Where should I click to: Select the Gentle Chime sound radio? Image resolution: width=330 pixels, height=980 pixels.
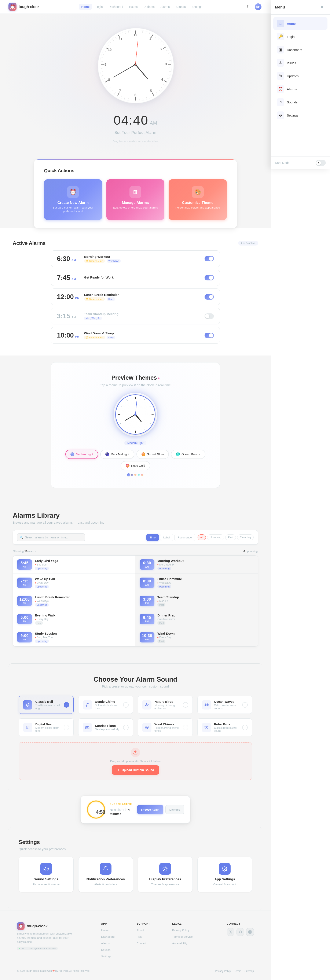(x=126, y=705)
